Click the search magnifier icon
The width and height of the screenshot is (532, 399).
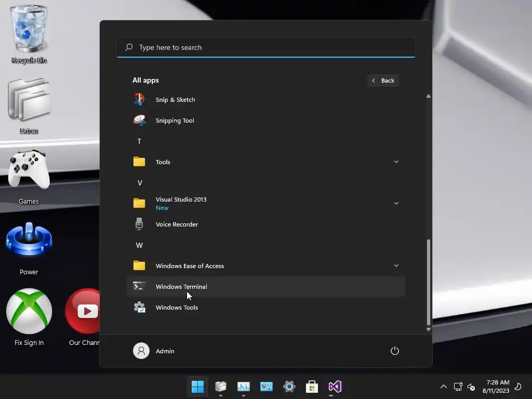click(x=129, y=47)
